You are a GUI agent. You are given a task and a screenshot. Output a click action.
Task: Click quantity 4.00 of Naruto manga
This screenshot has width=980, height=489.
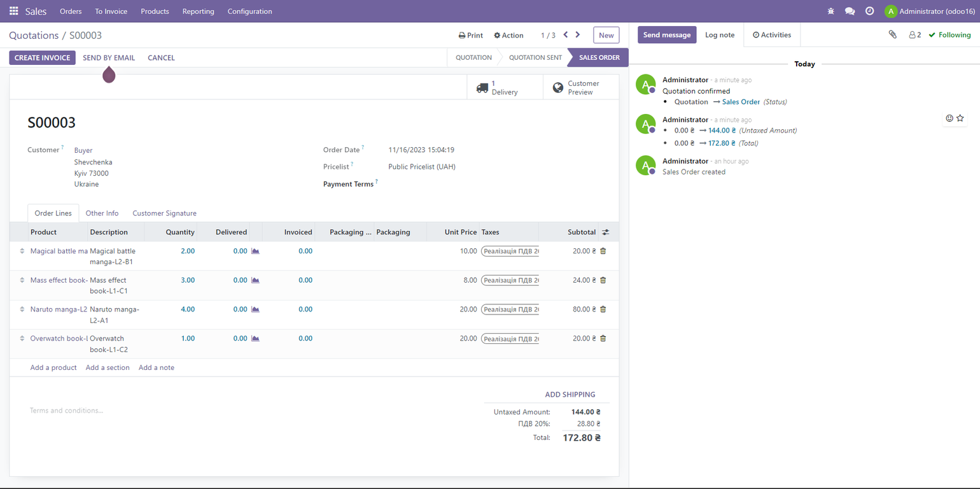188,309
